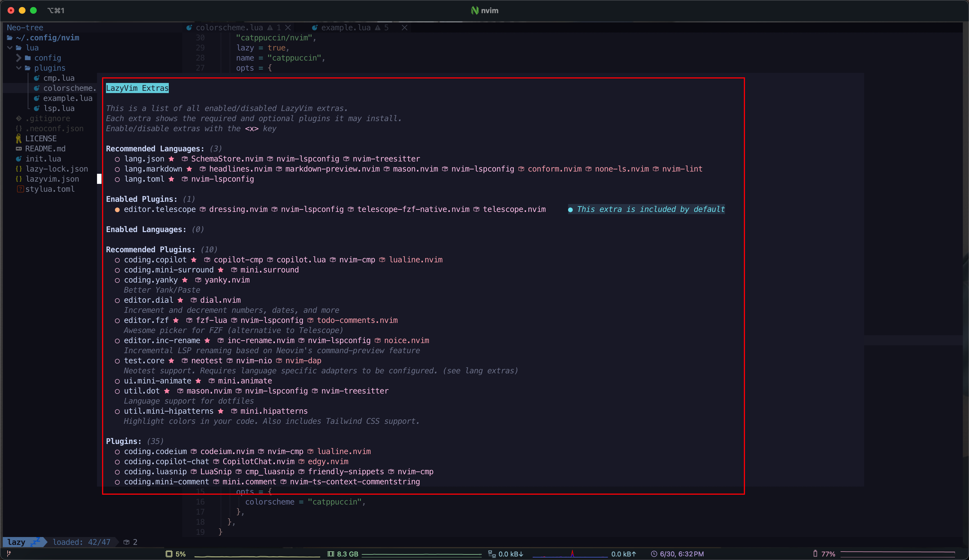Click the git branch icon in bottom bar

[x=9, y=554]
